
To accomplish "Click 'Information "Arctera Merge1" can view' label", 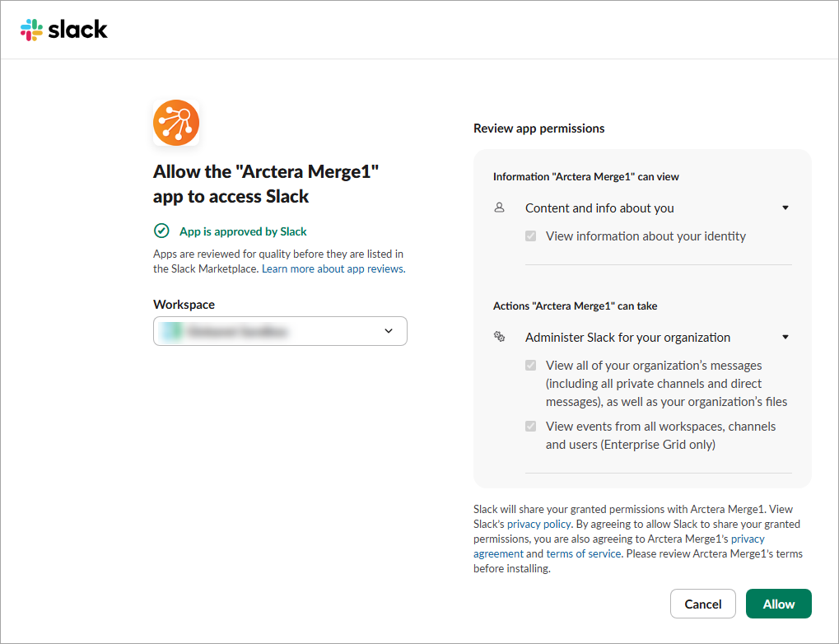I will 586,177.
